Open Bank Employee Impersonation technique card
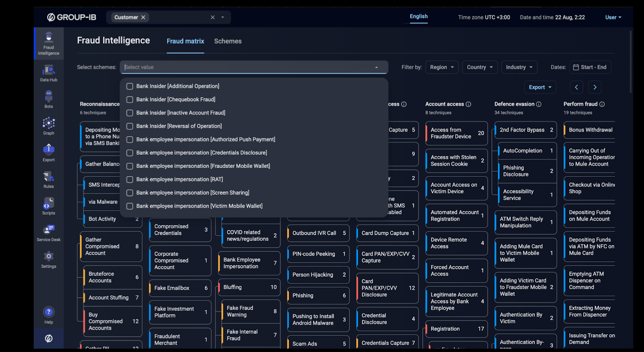 point(249,263)
